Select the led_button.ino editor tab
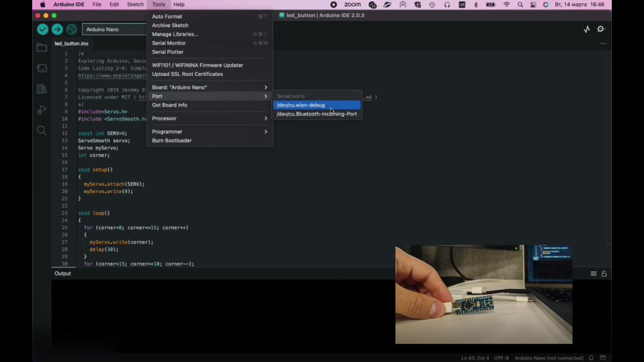Image resolution: width=644 pixels, height=362 pixels. [x=71, y=44]
